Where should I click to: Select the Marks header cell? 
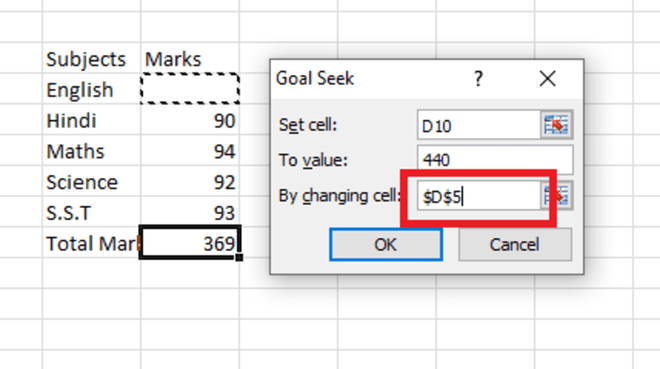click(190, 58)
